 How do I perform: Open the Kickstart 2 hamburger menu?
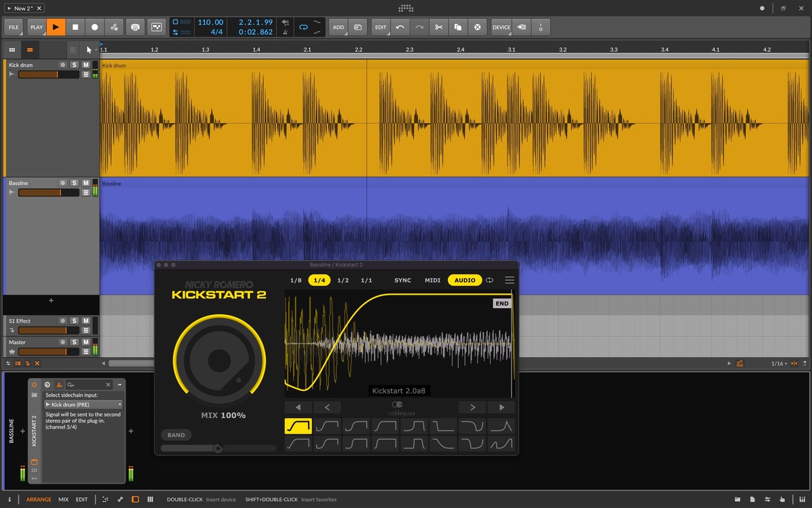(x=510, y=280)
